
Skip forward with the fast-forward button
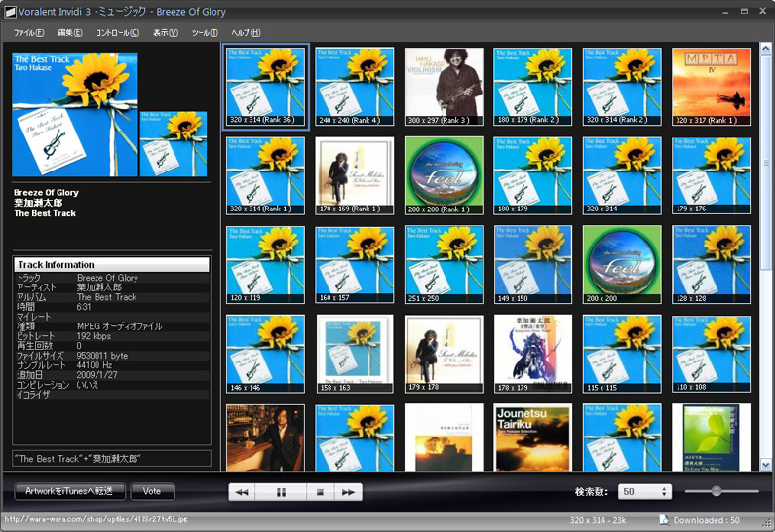[x=347, y=492]
